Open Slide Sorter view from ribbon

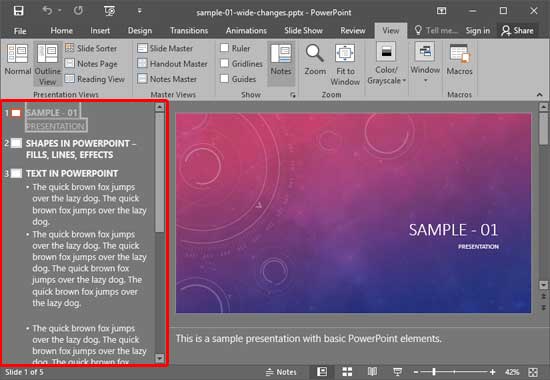(91, 48)
